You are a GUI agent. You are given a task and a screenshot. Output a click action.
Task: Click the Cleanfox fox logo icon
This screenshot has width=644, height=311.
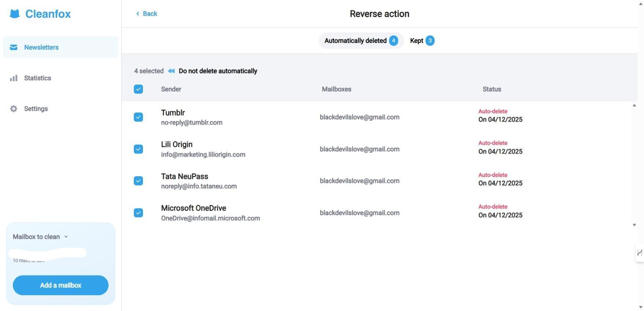point(15,14)
